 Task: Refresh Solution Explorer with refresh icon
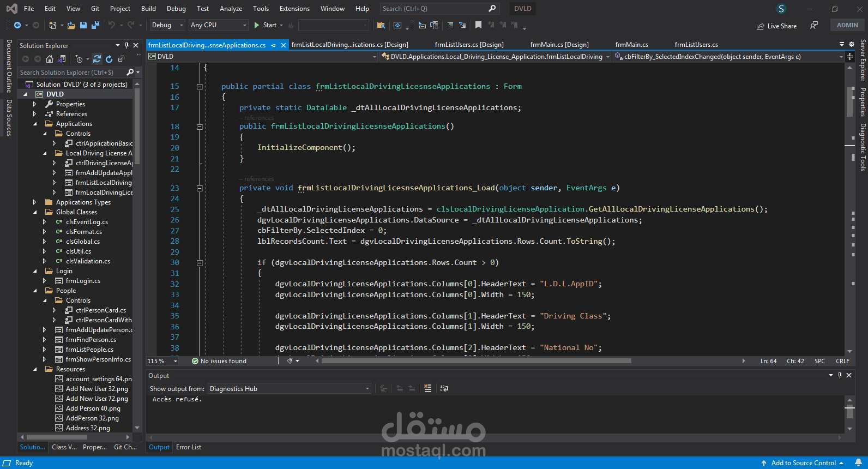coord(109,59)
